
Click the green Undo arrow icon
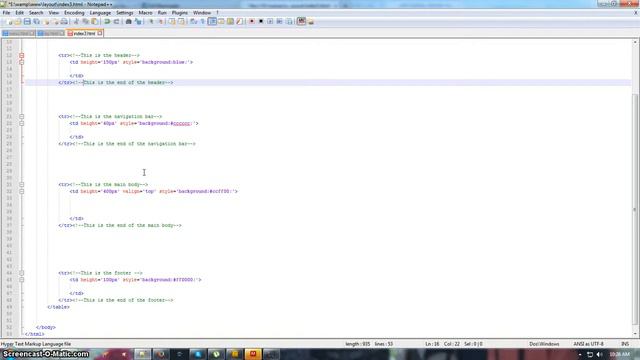pos(107,22)
